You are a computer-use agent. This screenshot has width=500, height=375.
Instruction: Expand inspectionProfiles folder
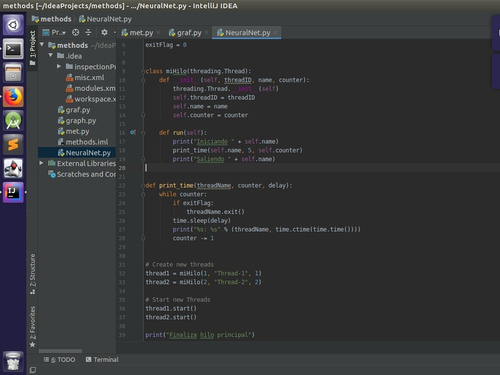59,66
